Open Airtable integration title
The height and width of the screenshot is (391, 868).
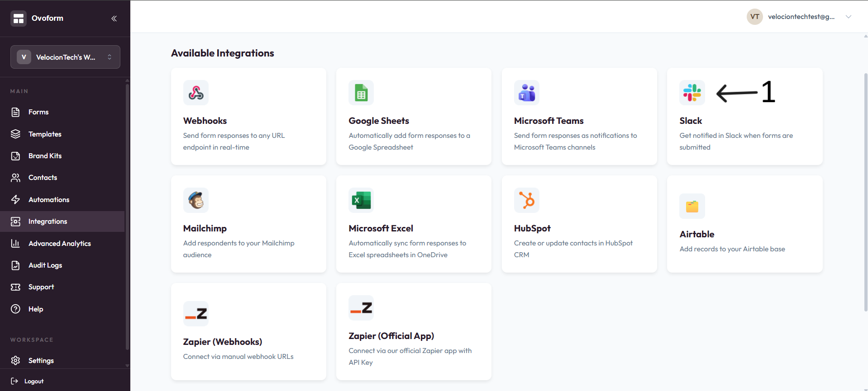697,234
